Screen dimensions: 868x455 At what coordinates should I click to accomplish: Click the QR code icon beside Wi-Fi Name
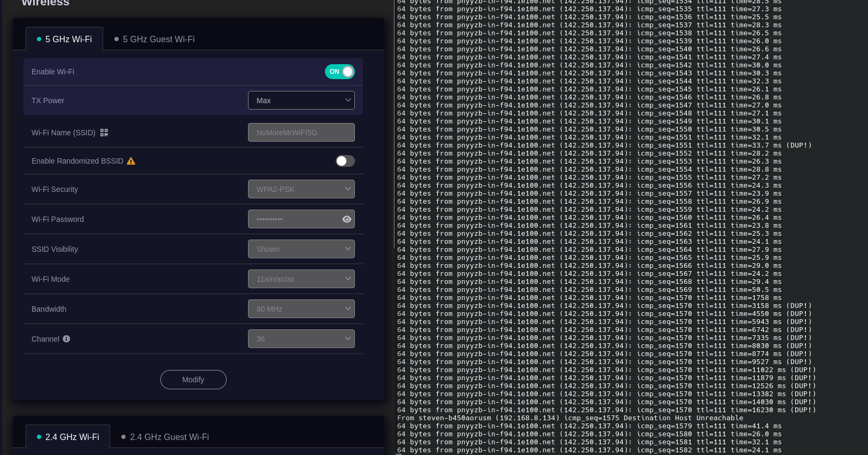(104, 133)
